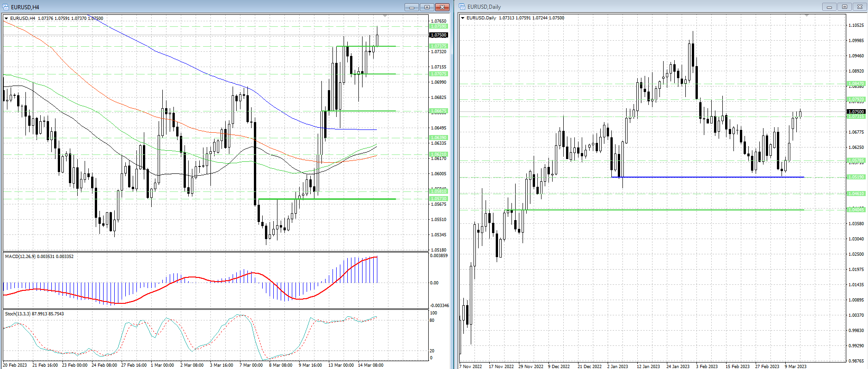Click the MACD(12,26,9) indicator label
The width and height of the screenshot is (868, 369).
tap(39, 257)
